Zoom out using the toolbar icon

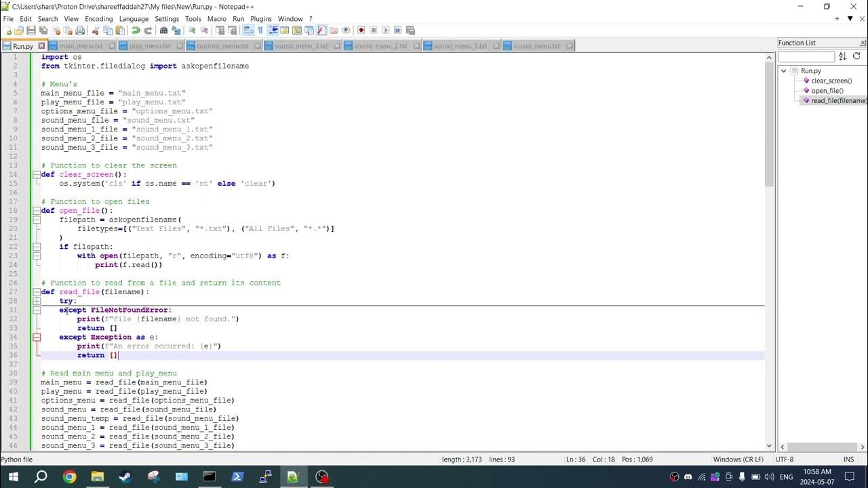pos(204,30)
